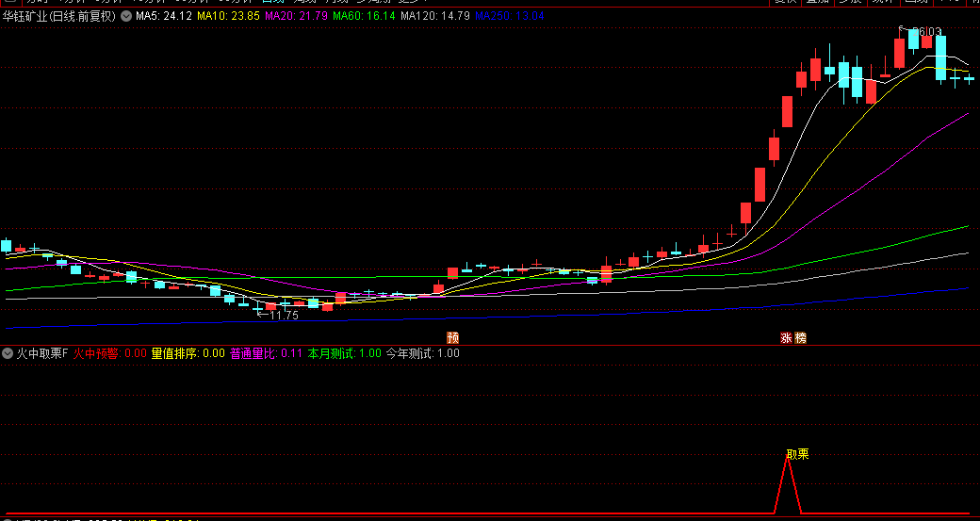Image resolution: width=980 pixels, height=521 pixels.
Task: Select the MA5: 24.12 label
Action: pyautogui.click(x=164, y=16)
